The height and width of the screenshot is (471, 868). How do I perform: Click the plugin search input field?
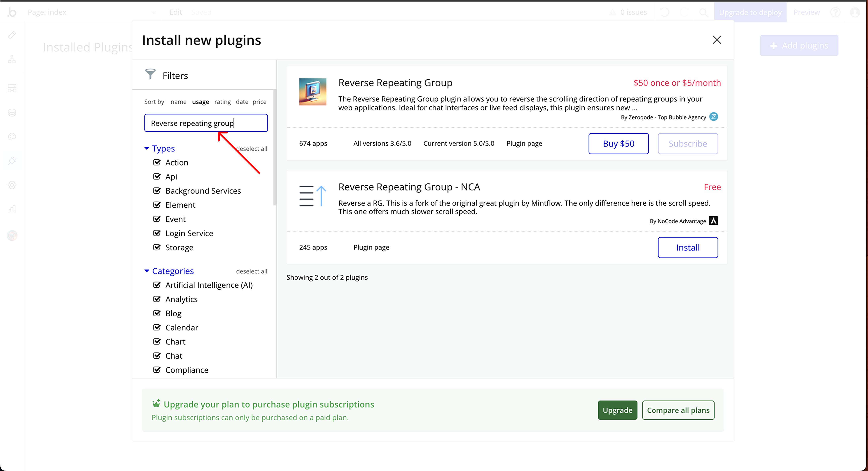[206, 123]
